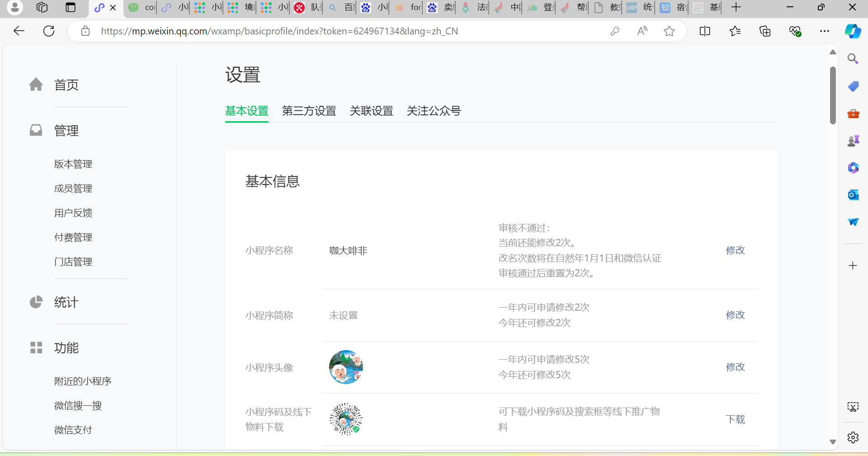Select the 基本设置 tab
Viewport: 868px width, 456px height.
point(247,111)
